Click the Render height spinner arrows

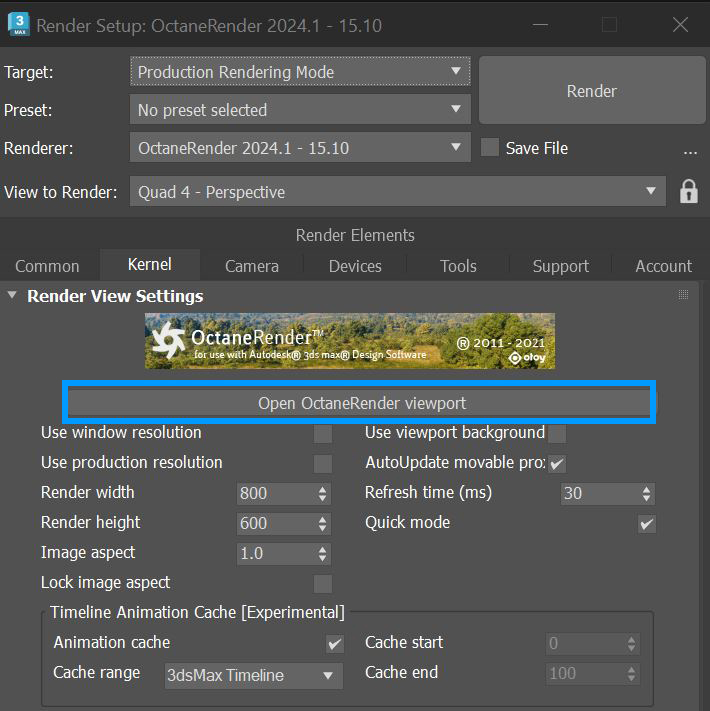[x=322, y=524]
